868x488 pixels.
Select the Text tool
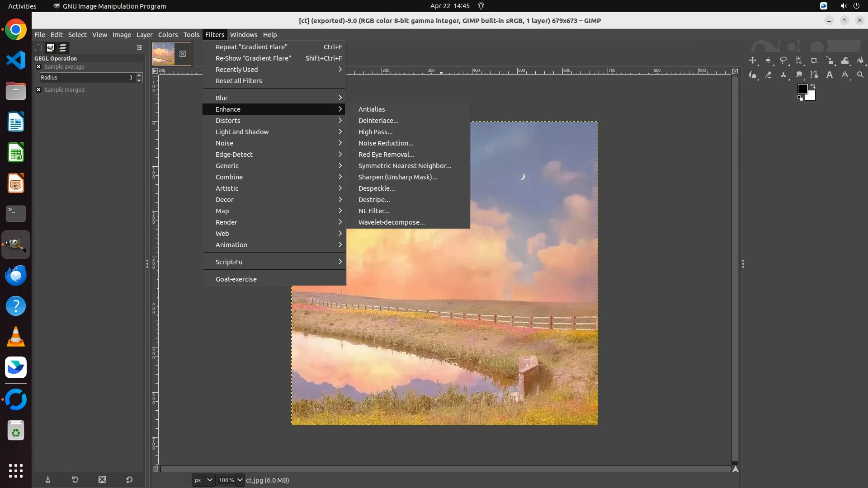[830, 75]
